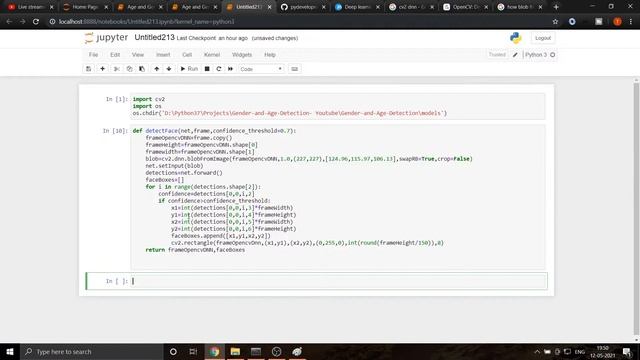
Task: Open the Help menu
Action: tap(270, 55)
